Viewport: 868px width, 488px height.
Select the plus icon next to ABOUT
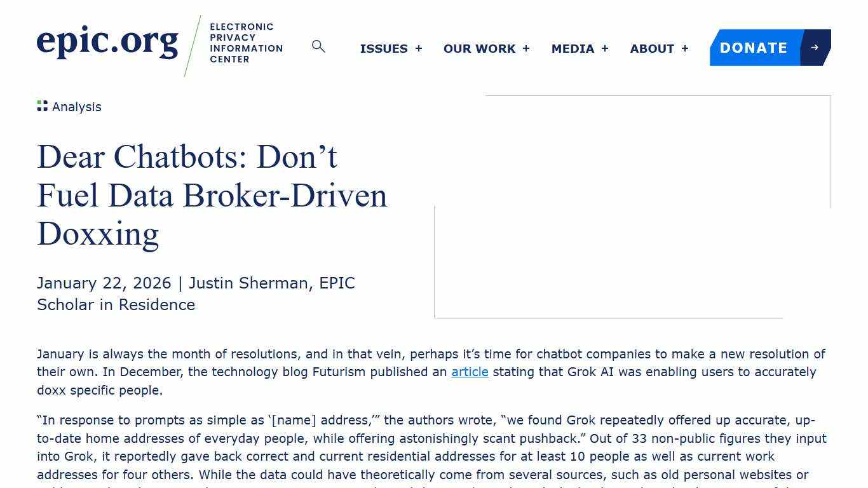[x=684, y=48]
